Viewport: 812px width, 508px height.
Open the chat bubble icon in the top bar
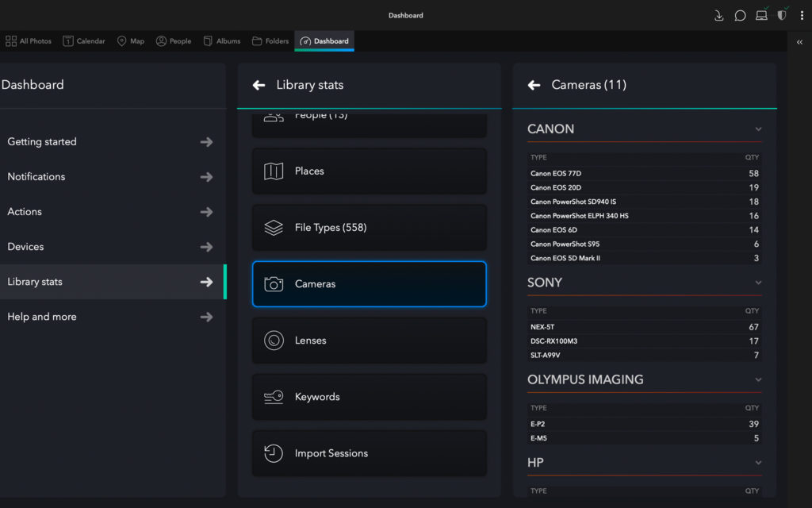[x=740, y=16]
